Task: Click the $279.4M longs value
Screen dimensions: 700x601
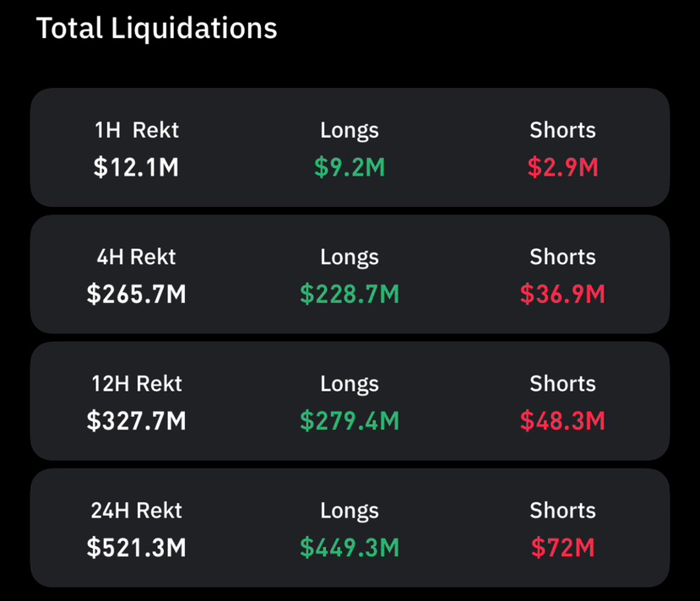Action: 350,420
